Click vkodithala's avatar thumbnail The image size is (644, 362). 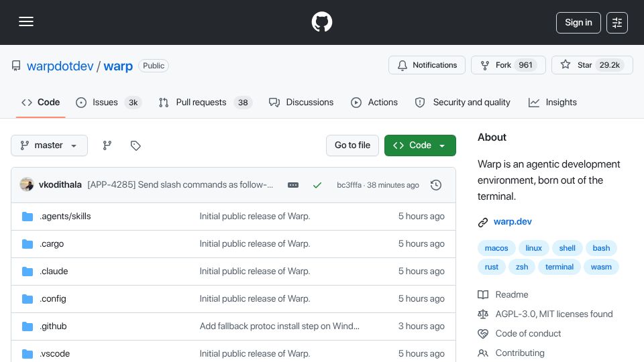(27, 185)
